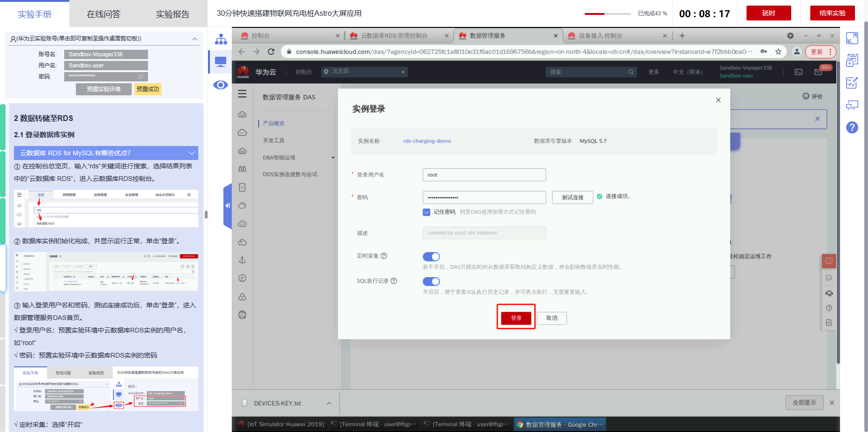This screenshot has height=432, width=868.
Task: Toggle the 记住密码 remember password checkbox
Action: (426, 212)
